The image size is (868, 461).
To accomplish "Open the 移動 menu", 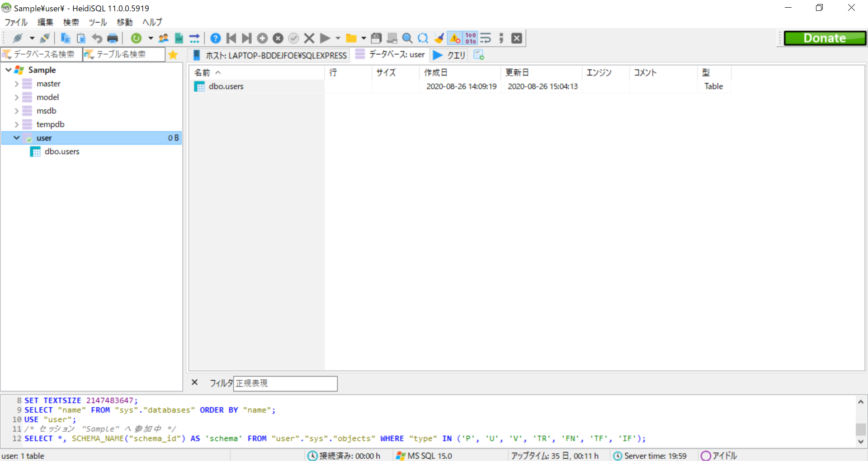I will point(124,22).
